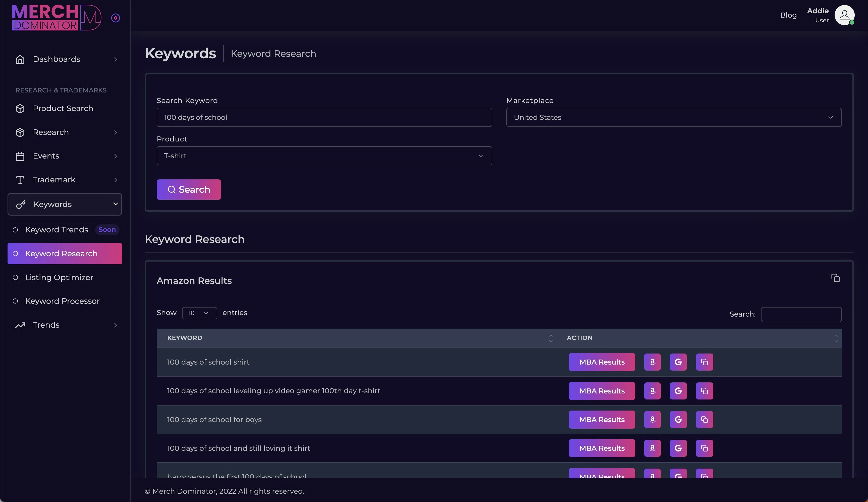The height and width of the screenshot is (502, 868).
Task: Open the Addie user avatar menu
Action: coord(844,15)
